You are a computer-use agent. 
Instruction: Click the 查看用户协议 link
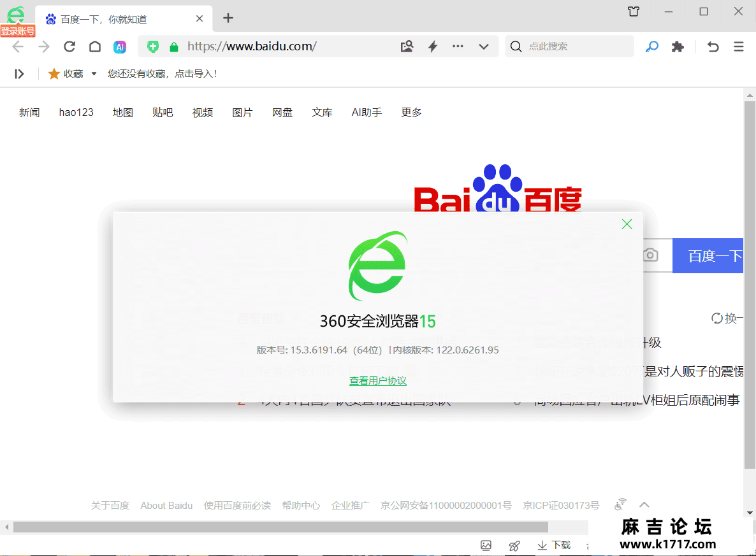pyautogui.click(x=378, y=381)
